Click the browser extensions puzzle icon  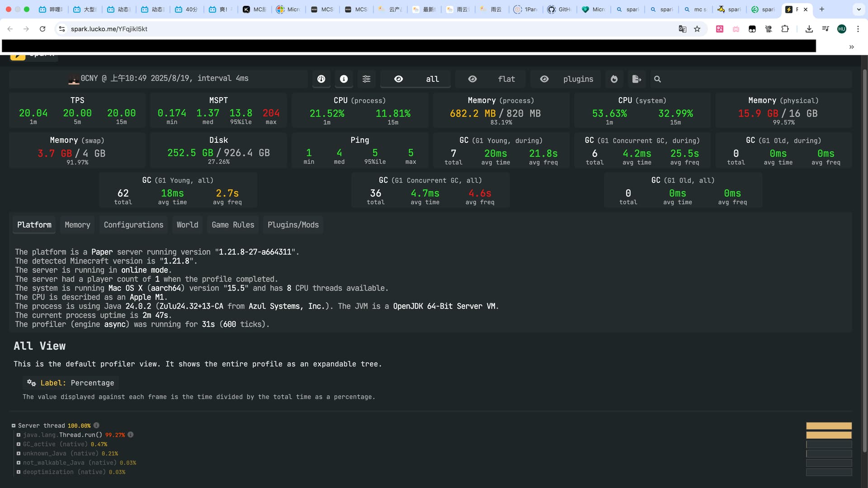tap(785, 29)
